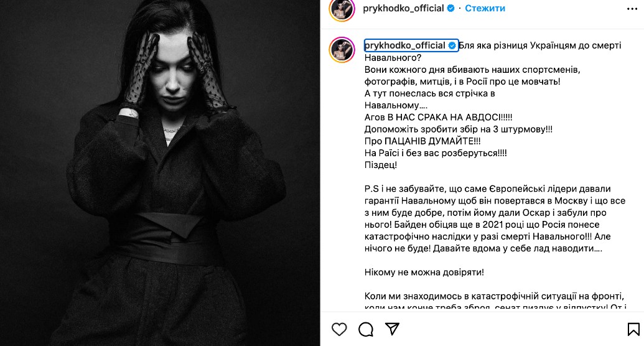Follow the account via Стежити
This screenshot has height=346, width=644.
[x=485, y=8]
